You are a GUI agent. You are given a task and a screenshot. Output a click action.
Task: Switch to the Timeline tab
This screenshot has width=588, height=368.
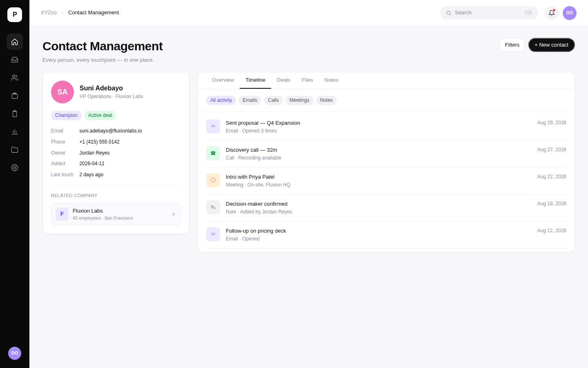coord(255,80)
